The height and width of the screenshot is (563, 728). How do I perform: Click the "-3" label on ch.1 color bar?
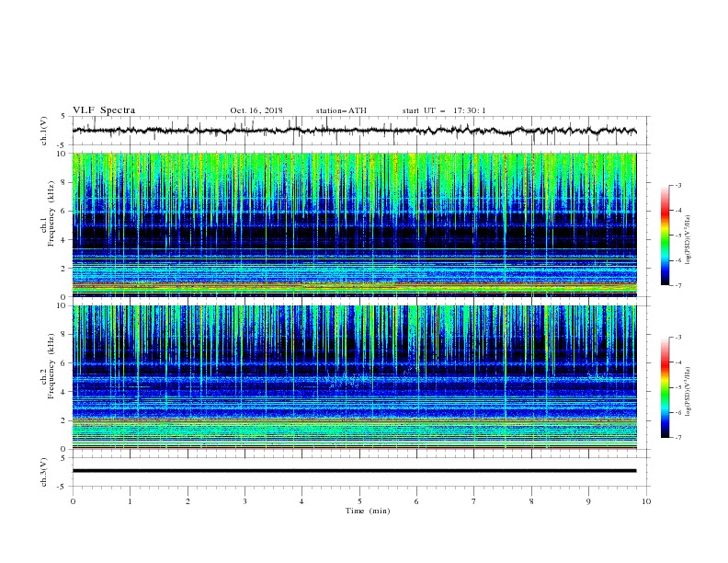click(677, 185)
